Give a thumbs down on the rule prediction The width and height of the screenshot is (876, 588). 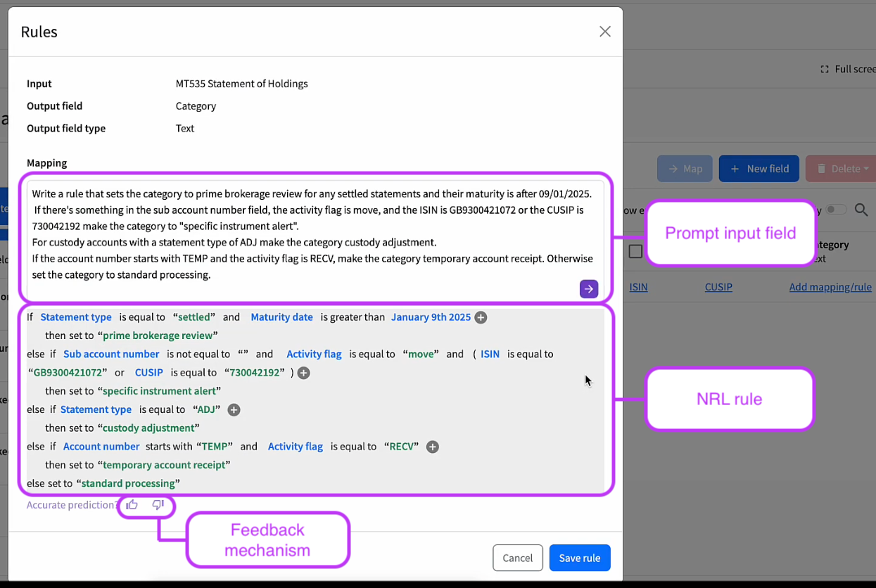158,504
